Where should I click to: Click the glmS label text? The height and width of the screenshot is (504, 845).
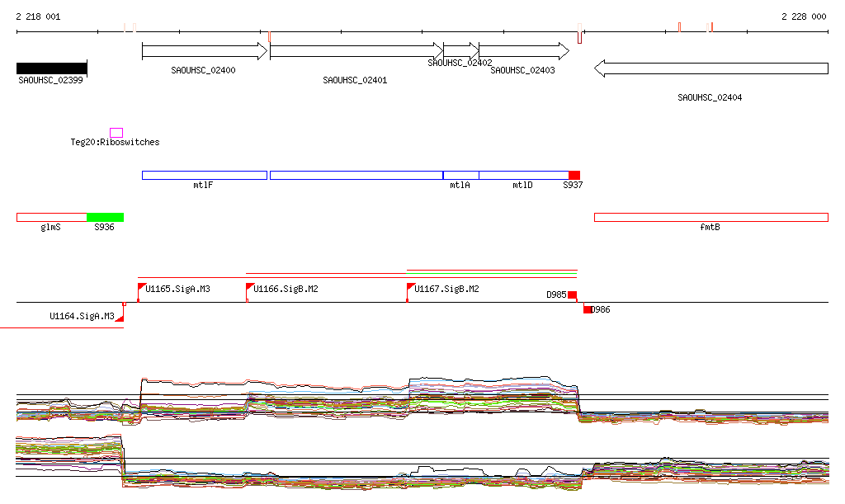click(x=50, y=227)
